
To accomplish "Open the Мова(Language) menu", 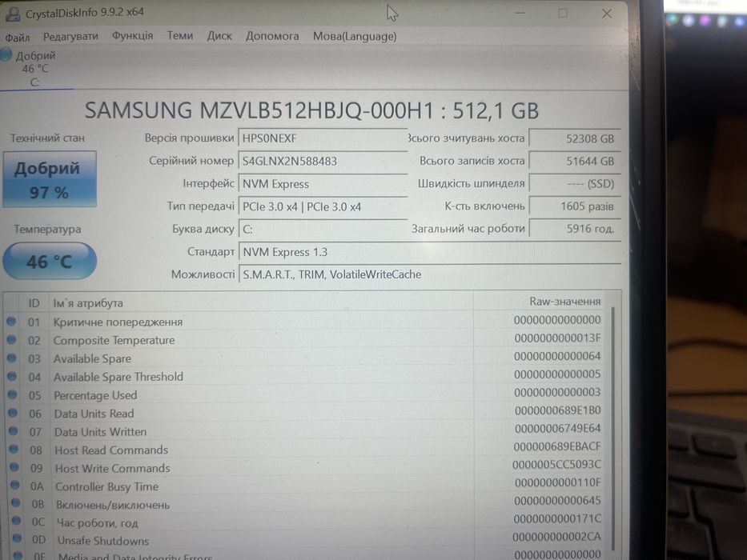I will (355, 37).
